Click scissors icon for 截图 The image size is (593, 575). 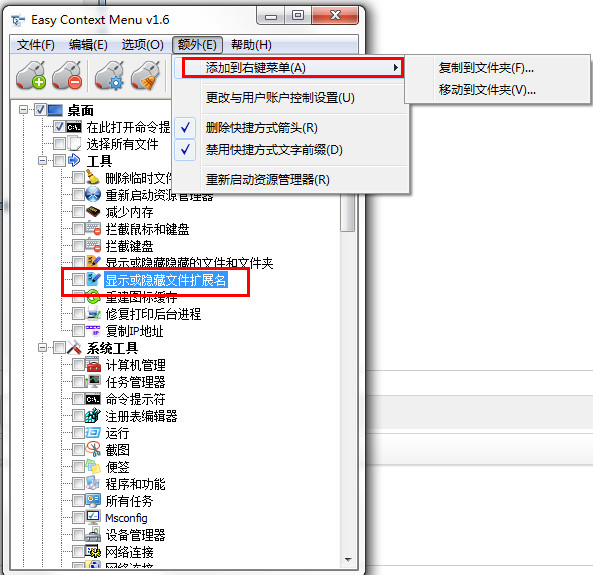pos(93,449)
